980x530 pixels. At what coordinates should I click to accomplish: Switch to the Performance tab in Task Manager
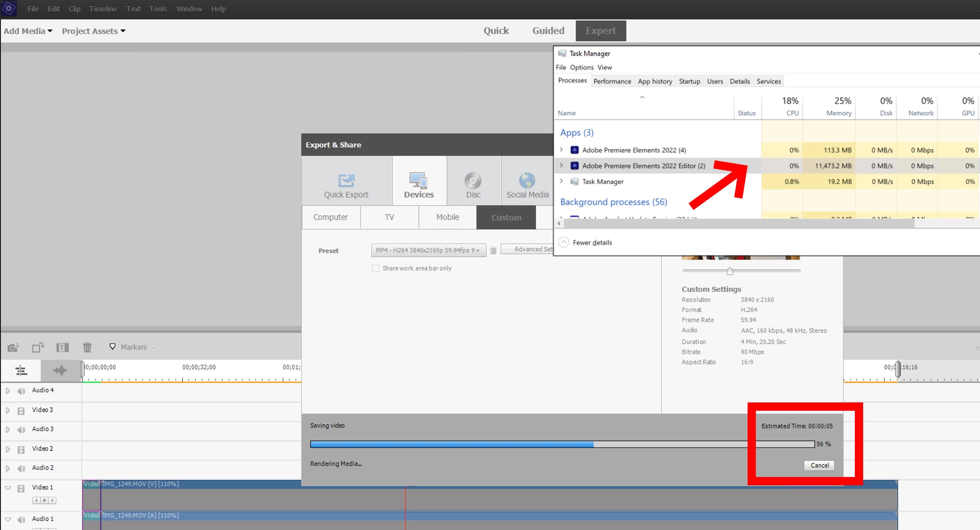[612, 81]
